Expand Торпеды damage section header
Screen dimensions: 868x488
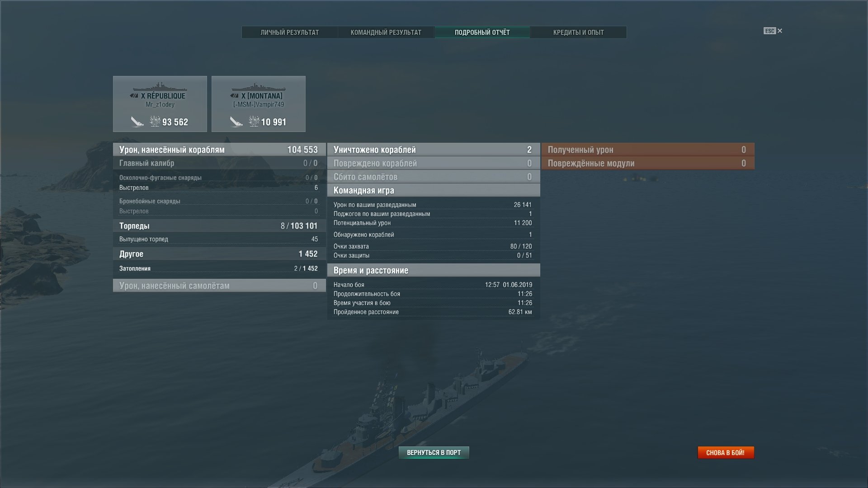[219, 226]
